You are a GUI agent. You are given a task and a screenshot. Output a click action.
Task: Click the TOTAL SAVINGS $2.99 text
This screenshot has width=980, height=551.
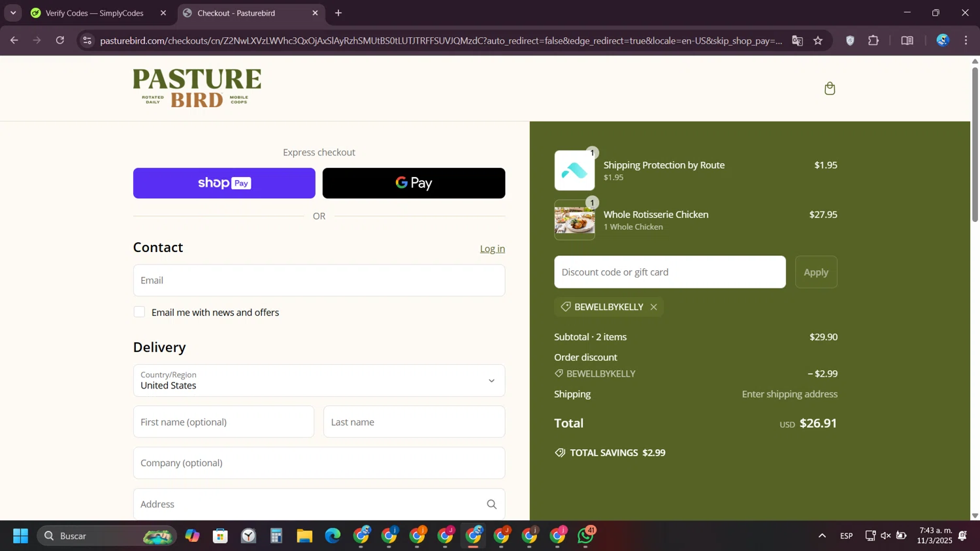(617, 453)
